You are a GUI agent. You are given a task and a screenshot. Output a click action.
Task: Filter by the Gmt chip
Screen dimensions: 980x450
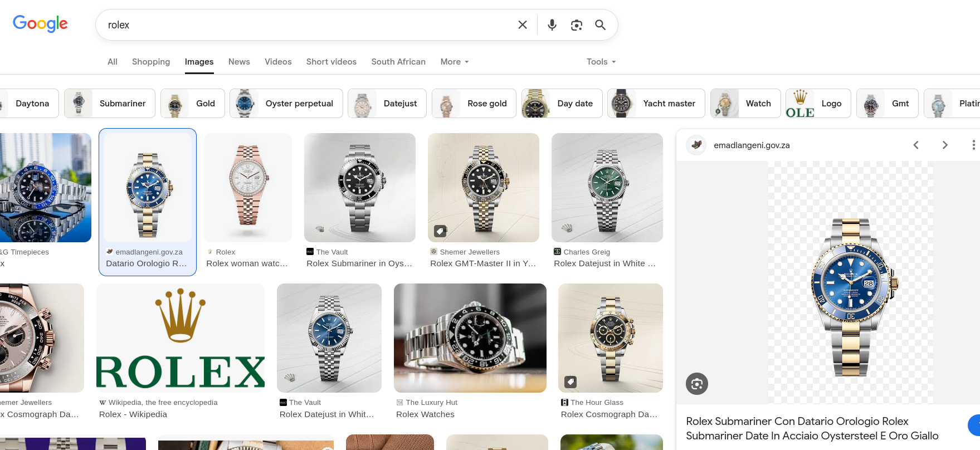888,104
